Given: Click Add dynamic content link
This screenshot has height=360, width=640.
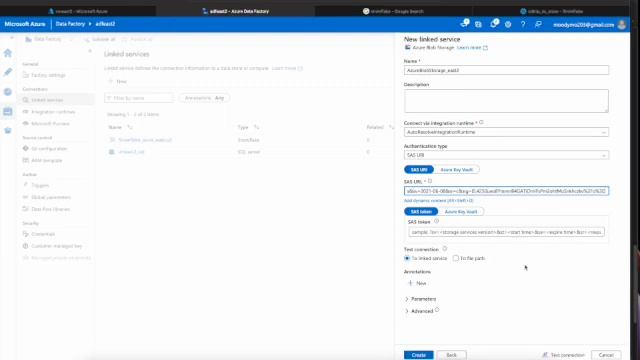Looking at the screenshot, I should [x=438, y=200].
